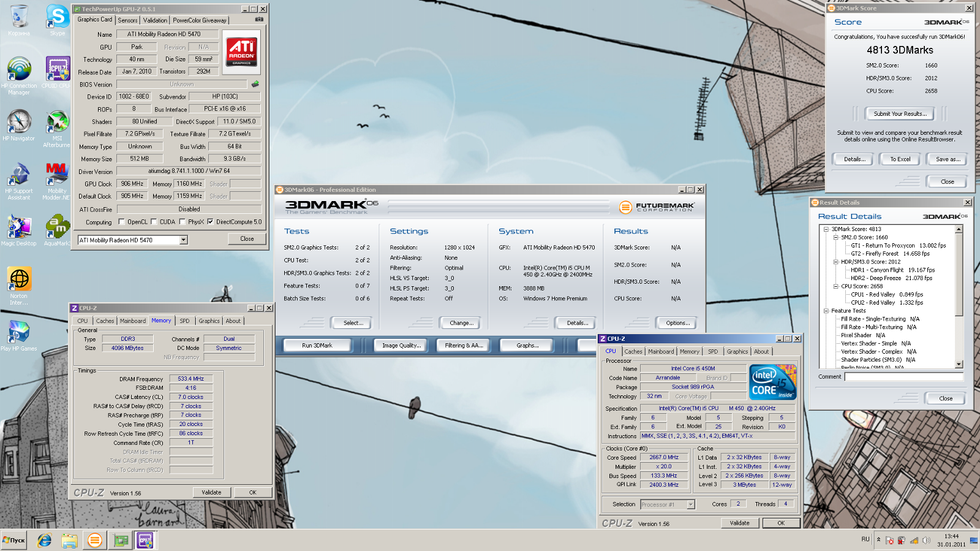Open the Graphics tab in processor CPU-Z window

737,351
